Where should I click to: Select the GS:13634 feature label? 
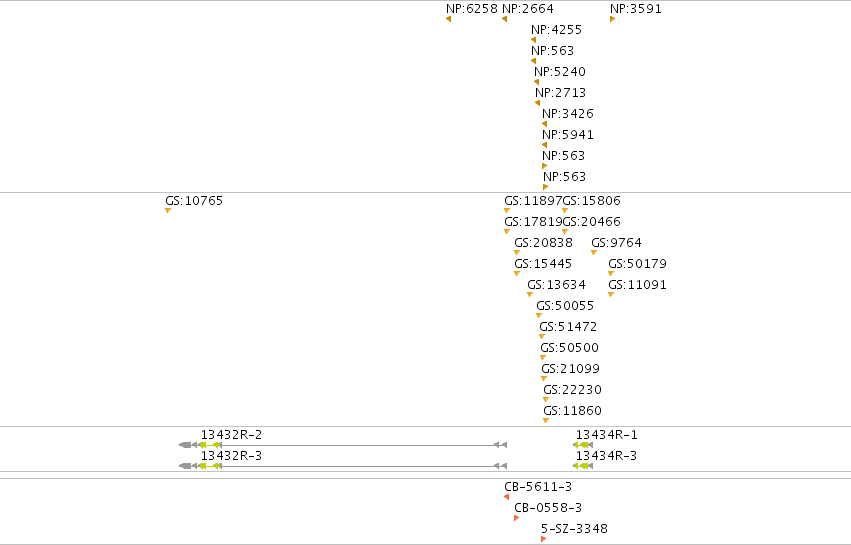[x=556, y=285]
